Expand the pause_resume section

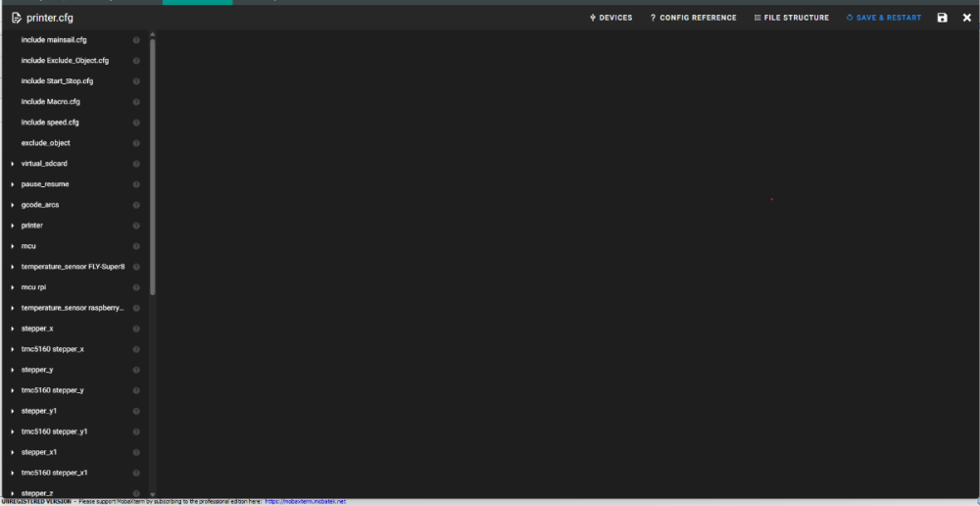coord(13,184)
